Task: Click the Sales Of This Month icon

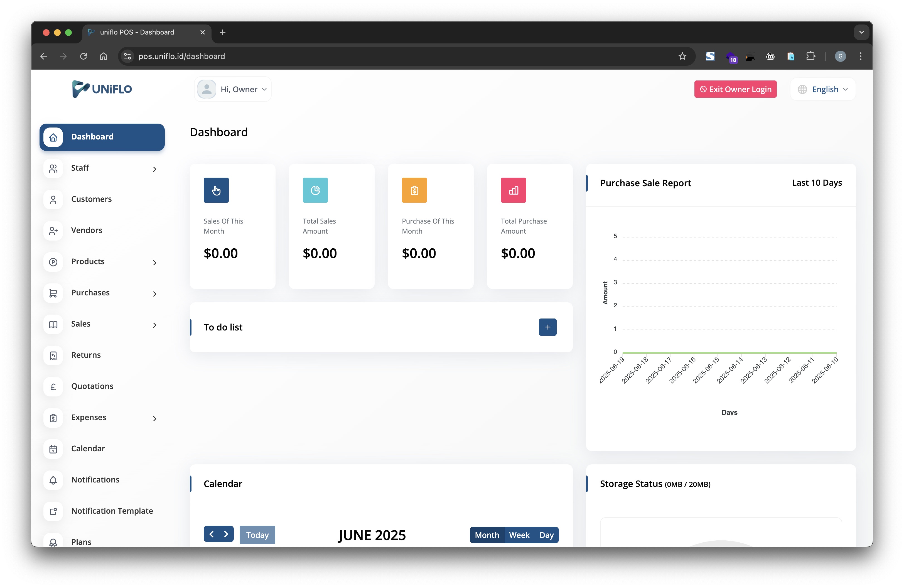Action: 216,190
